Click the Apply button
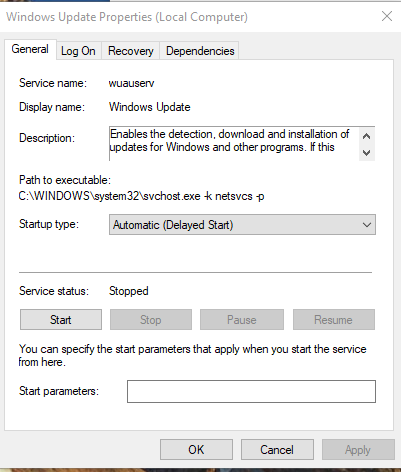 (x=358, y=450)
